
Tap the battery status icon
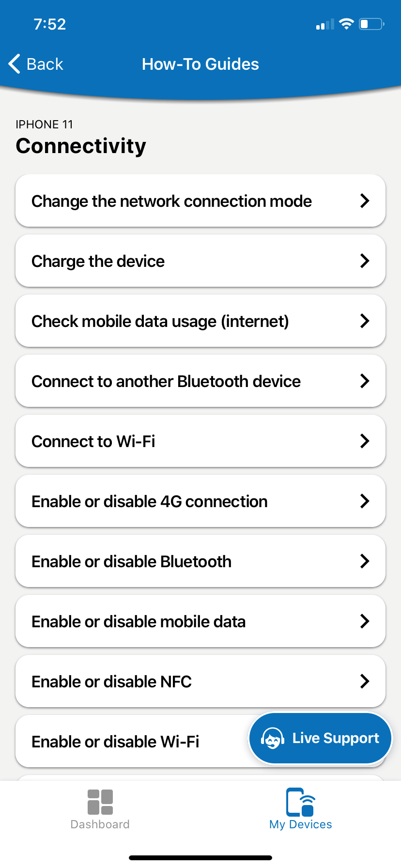(371, 24)
